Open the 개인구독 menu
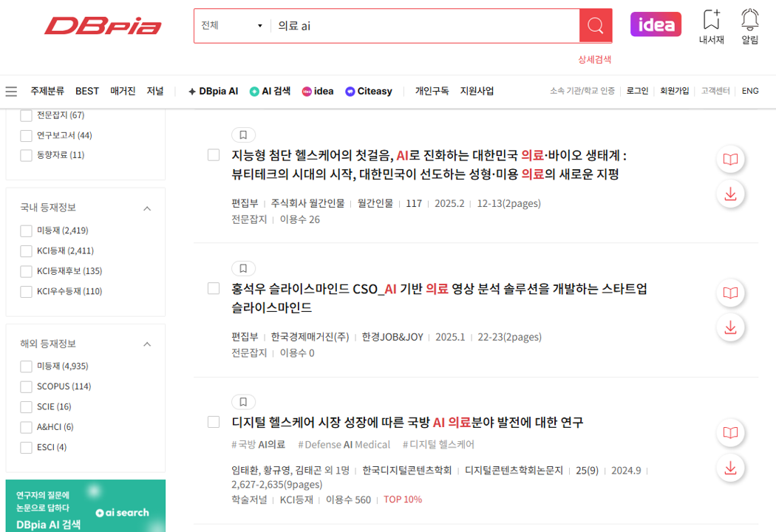The height and width of the screenshot is (532, 776). point(432,91)
